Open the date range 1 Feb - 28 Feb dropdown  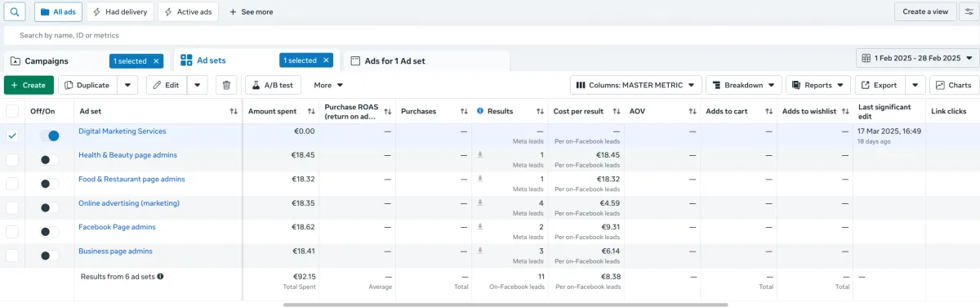click(x=918, y=58)
